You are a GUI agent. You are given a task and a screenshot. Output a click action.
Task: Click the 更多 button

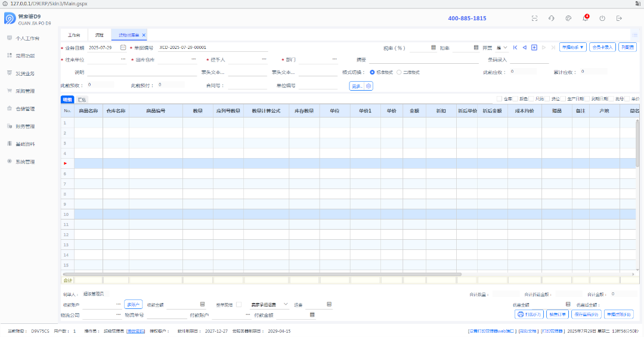click(357, 86)
